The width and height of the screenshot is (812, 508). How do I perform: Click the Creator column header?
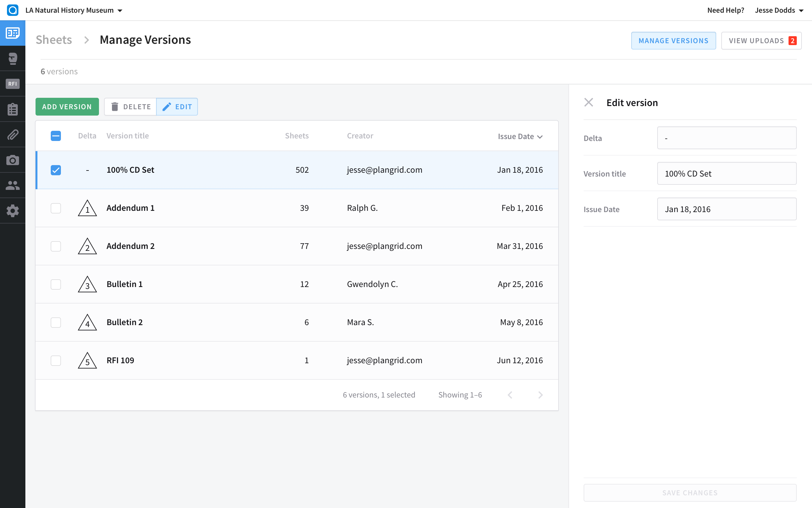click(x=360, y=136)
